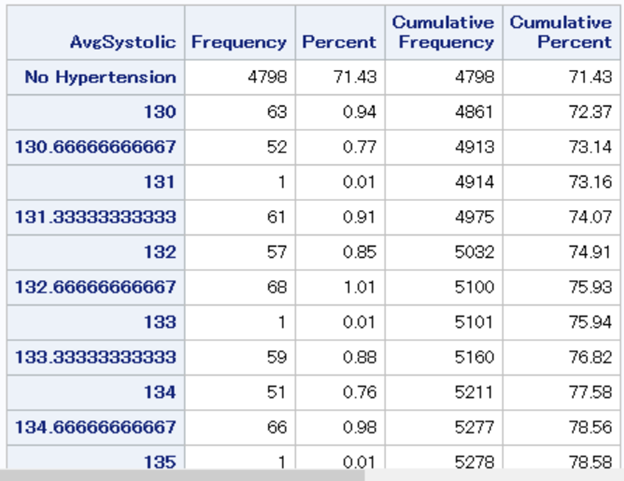Click the 132.66666666667 row label
624x481 pixels.
tap(96, 287)
